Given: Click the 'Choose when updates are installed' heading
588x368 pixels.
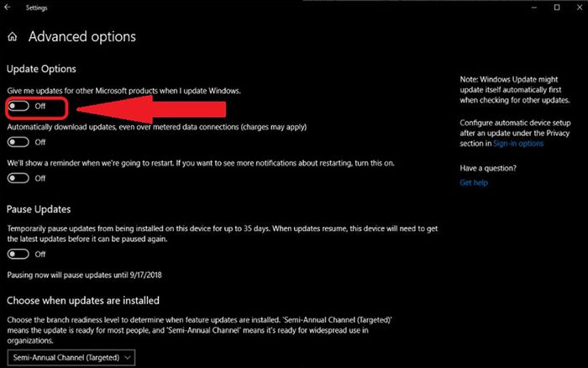Looking at the screenshot, I should (x=83, y=301).
